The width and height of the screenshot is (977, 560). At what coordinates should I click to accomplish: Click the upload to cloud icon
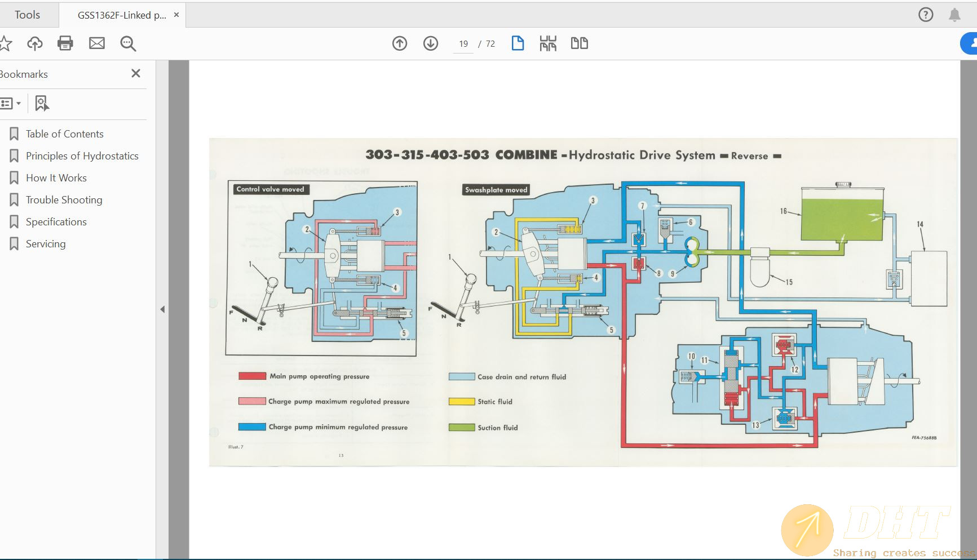[x=35, y=43]
